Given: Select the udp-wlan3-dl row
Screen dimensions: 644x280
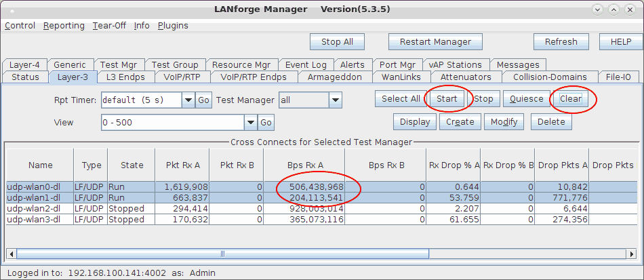Looking at the screenshot, I should 323,219.
